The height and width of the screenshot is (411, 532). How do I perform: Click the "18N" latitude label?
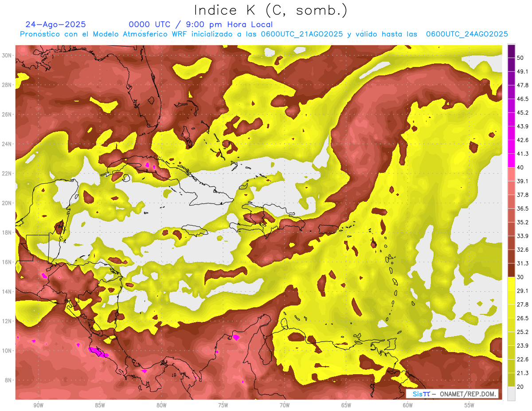point(7,232)
